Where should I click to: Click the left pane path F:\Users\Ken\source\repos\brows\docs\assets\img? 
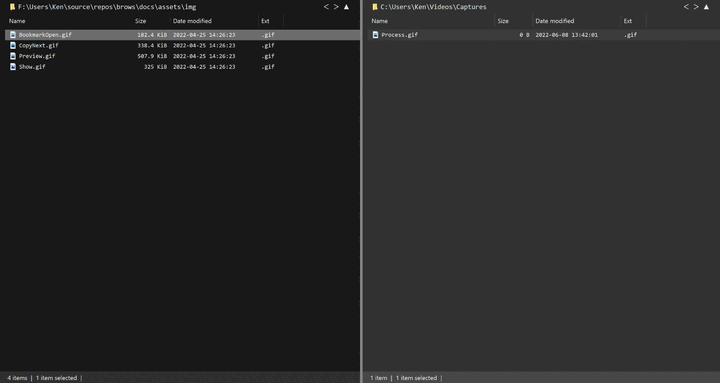click(107, 7)
